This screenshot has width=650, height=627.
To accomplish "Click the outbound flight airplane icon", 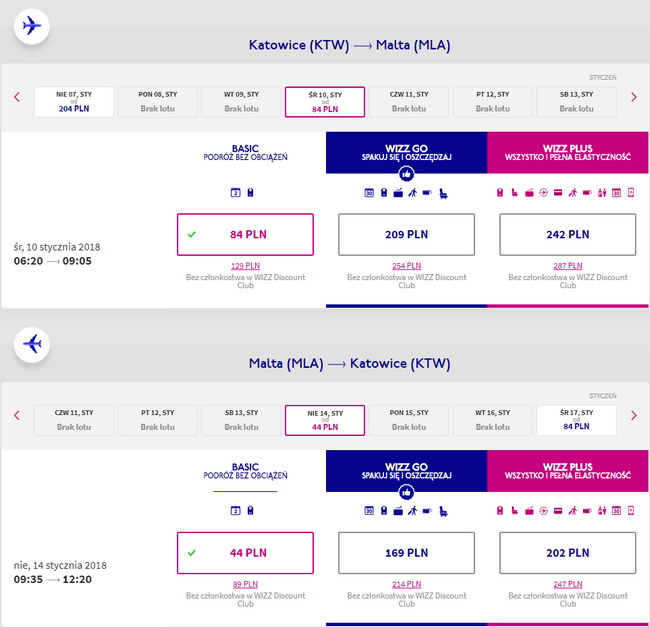I will [32, 26].
